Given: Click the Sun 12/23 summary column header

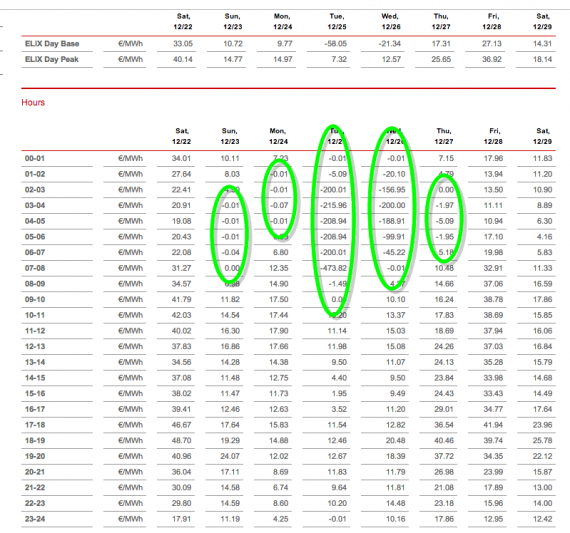Looking at the screenshot, I should pyautogui.click(x=233, y=21).
